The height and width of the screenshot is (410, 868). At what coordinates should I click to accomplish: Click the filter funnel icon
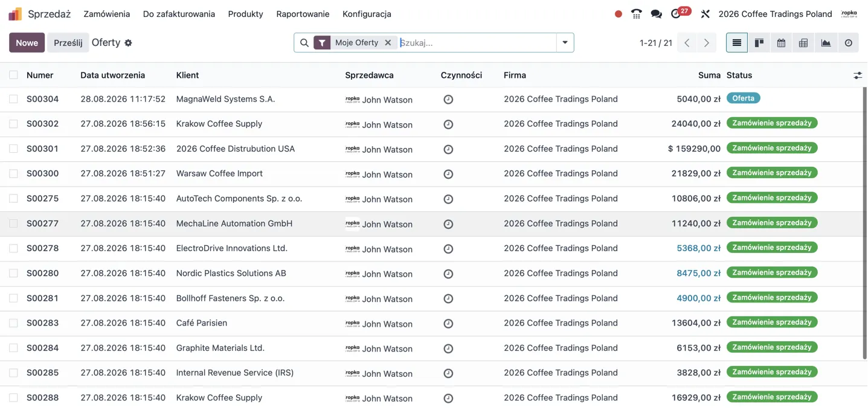click(322, 43)
